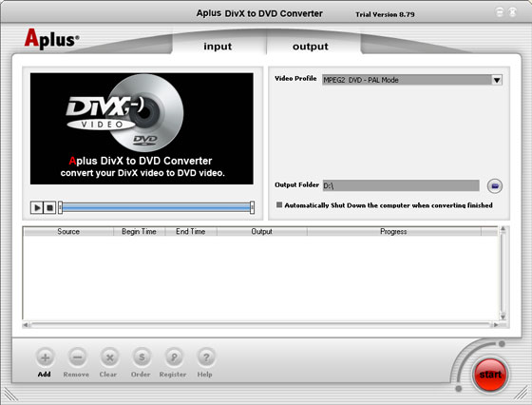
Task: Click the file list vertical scrollbar down arrow
Action: pyautogui.click(x=503, y=317)
